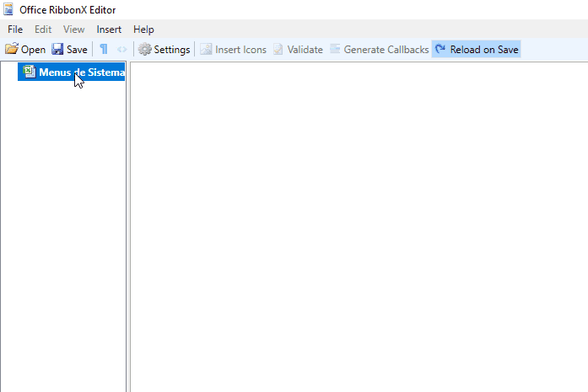Select the Menus de Sistema tree item

81,72
